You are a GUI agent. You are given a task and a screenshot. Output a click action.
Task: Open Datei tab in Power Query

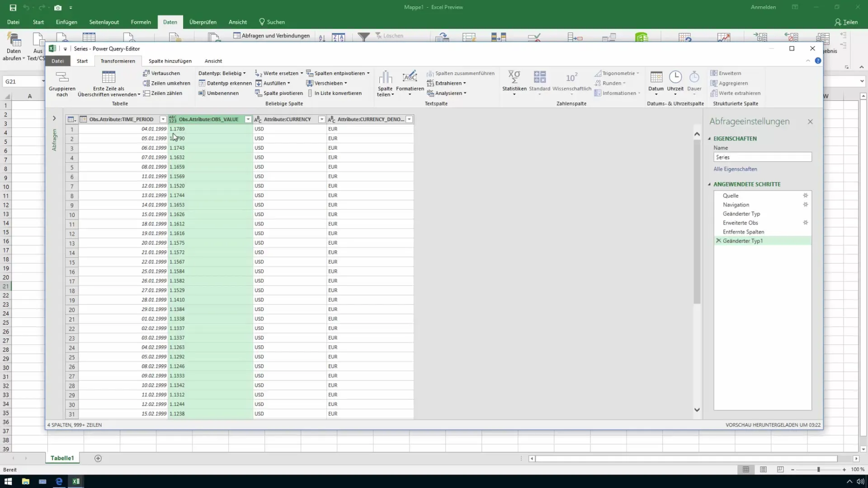coord(57,61)
